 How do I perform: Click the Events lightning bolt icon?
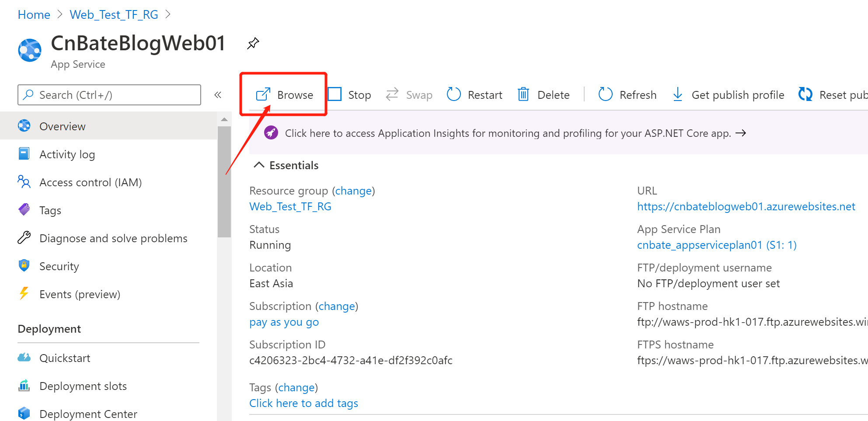click(x=24, y=294)
